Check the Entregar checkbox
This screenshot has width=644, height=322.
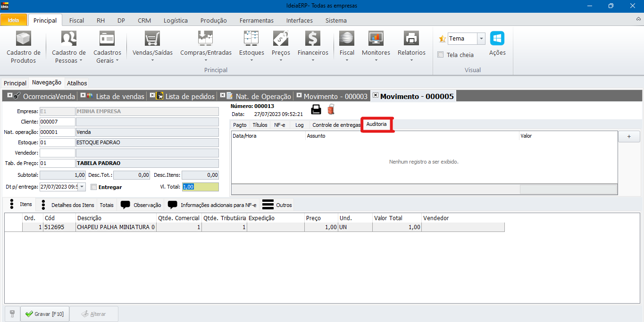(94, 187)
